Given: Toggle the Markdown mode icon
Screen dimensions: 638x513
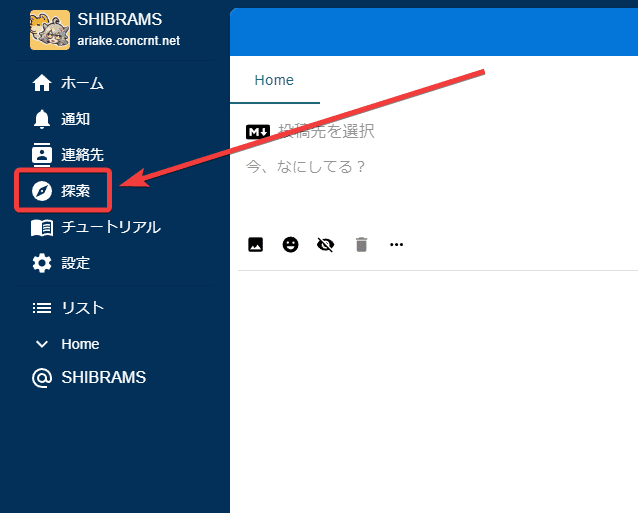Looking at the screenshot, I should (x=258, y=132).
